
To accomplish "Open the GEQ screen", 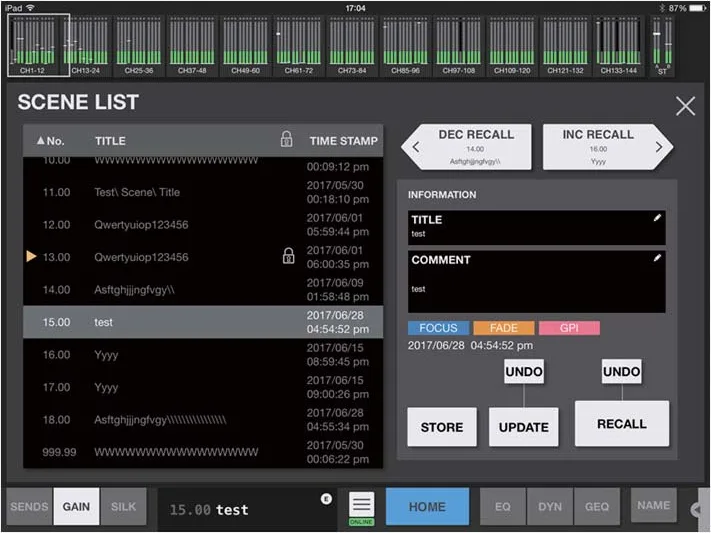I will [597, 506].
